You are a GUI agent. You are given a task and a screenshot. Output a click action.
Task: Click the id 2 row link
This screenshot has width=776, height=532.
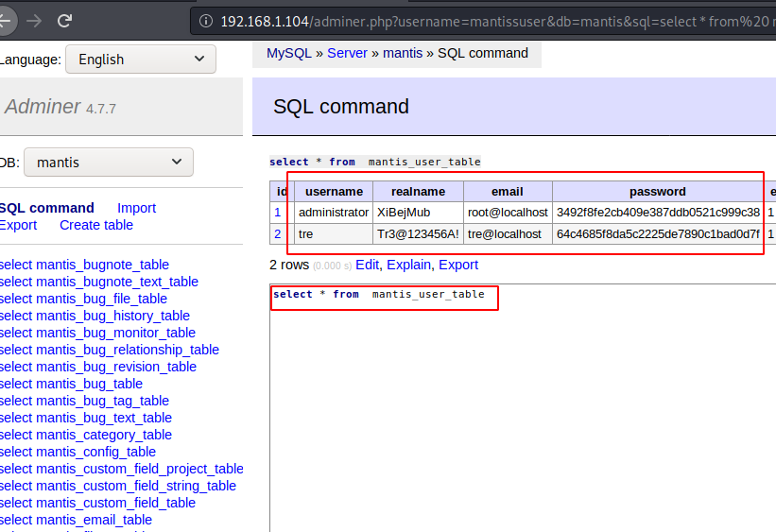[277, 234]
